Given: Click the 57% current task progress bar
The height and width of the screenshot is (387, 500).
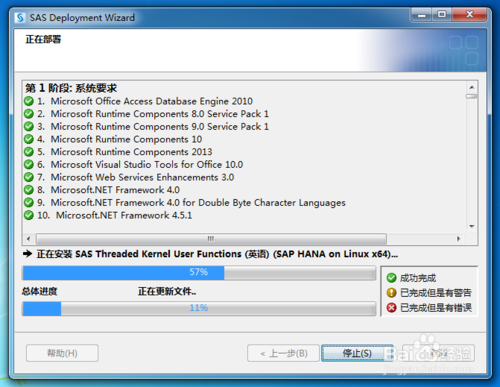Looking at the screenshot, I should (x=199, y=272).
